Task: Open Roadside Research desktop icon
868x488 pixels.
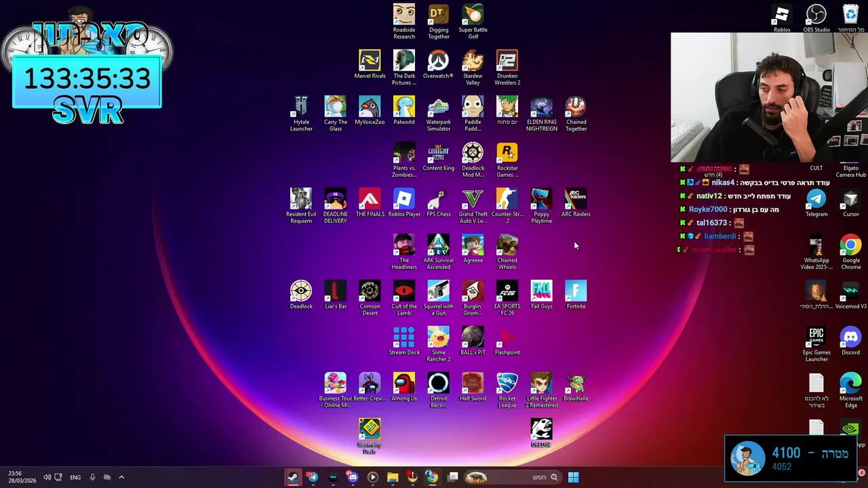Action: pos(404,21)
